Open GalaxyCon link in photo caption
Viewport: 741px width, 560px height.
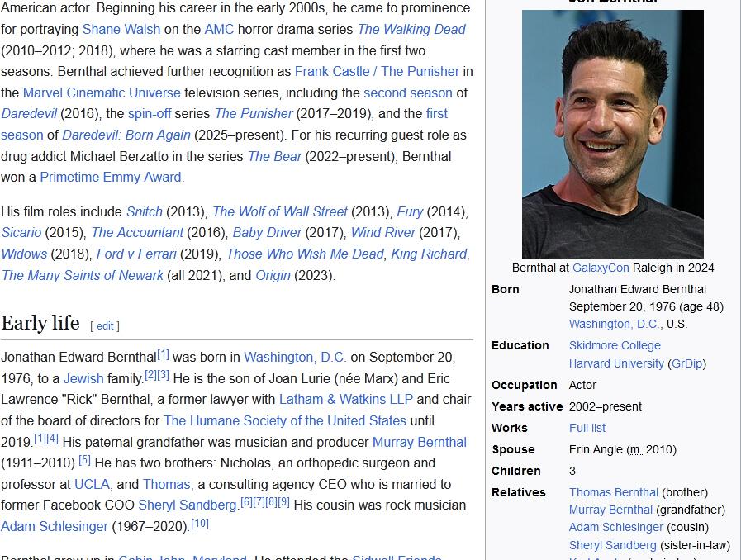pos(601,268)
